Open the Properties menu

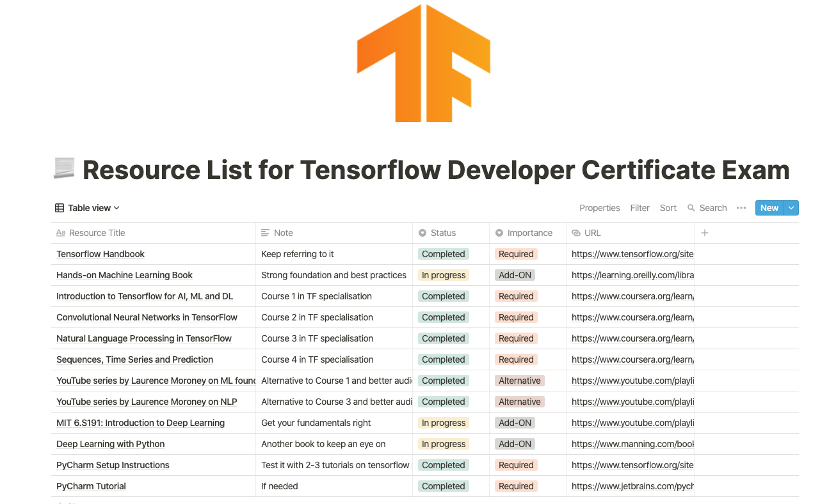tap(599, 208)
